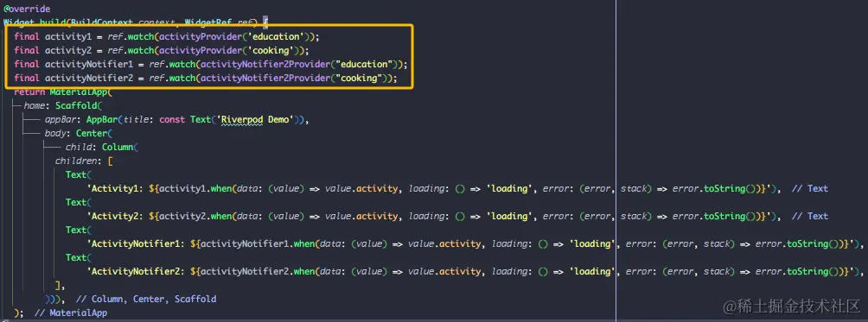This screenshot has width=868, height=322.
Task: Click the @override annotation
Action: coord(27,9)
